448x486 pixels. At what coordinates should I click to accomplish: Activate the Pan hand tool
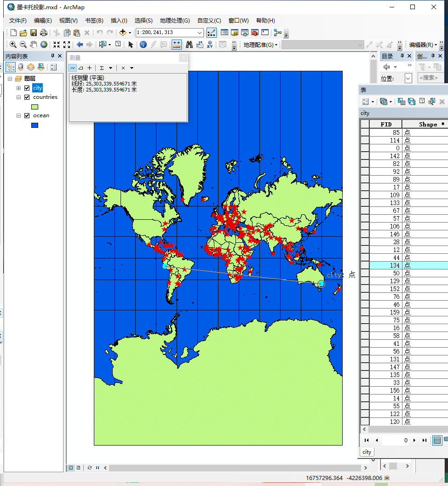pos(34,45)
